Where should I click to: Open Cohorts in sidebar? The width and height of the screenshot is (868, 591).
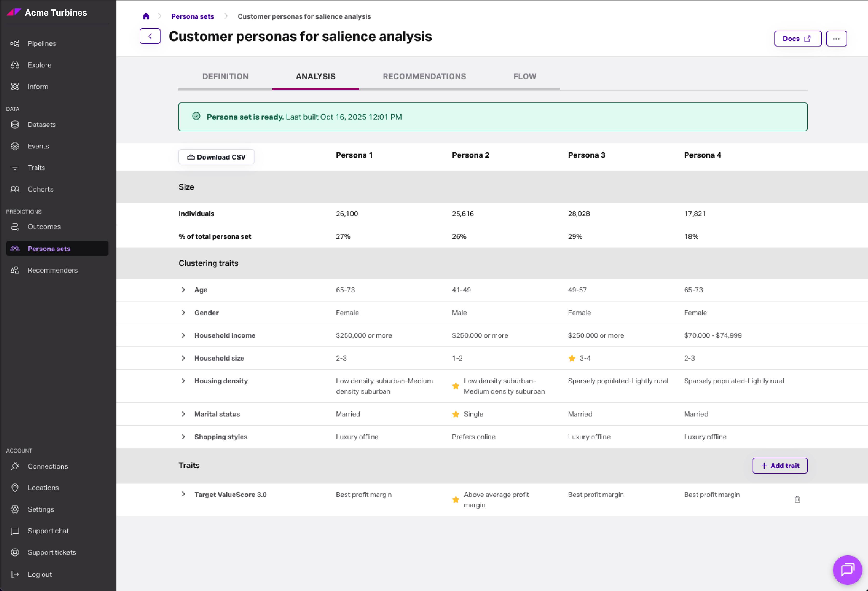tap(40, 189)
